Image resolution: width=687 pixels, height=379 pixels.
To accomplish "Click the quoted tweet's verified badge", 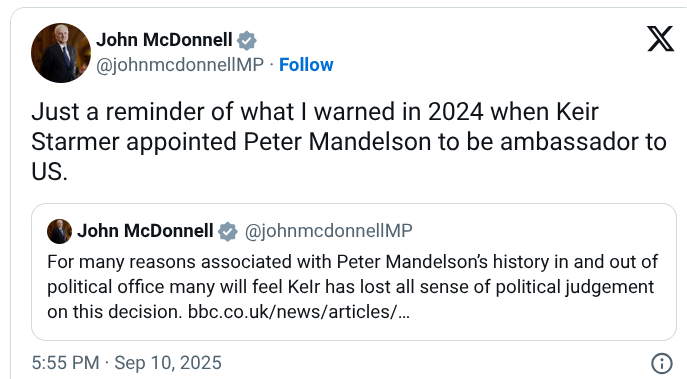I will pos(228,231).
